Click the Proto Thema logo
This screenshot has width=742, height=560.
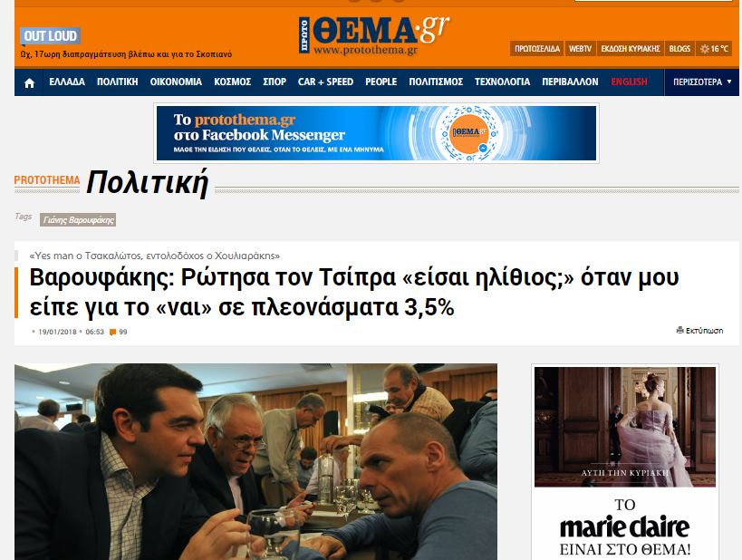coord(374,35)
